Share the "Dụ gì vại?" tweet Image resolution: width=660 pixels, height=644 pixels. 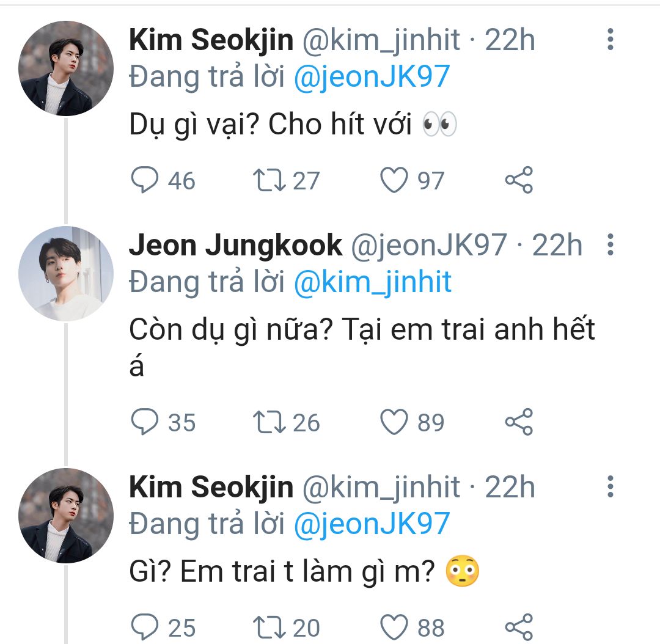coord(519,180)
